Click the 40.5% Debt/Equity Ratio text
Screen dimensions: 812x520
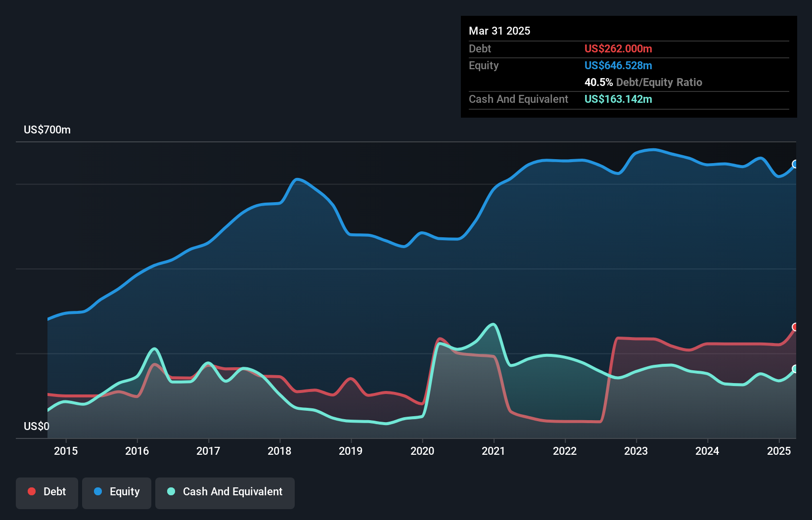point(643,82)
